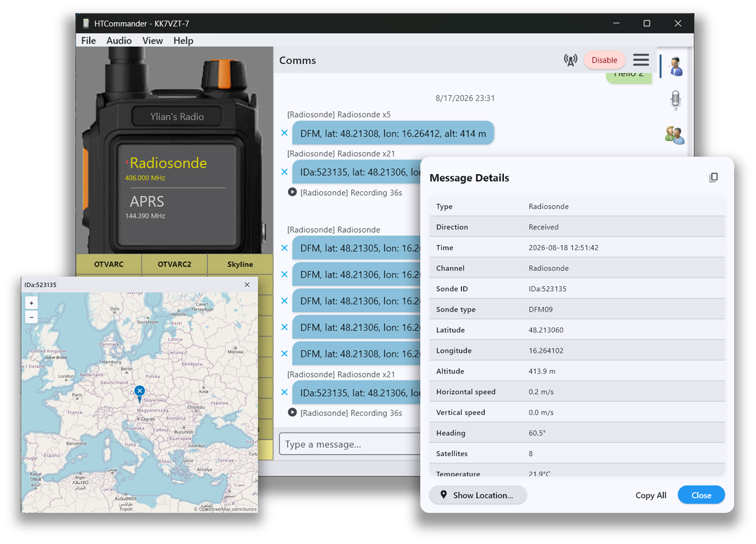
Task: Copy the message details using the copy icon
Action: 713,177
